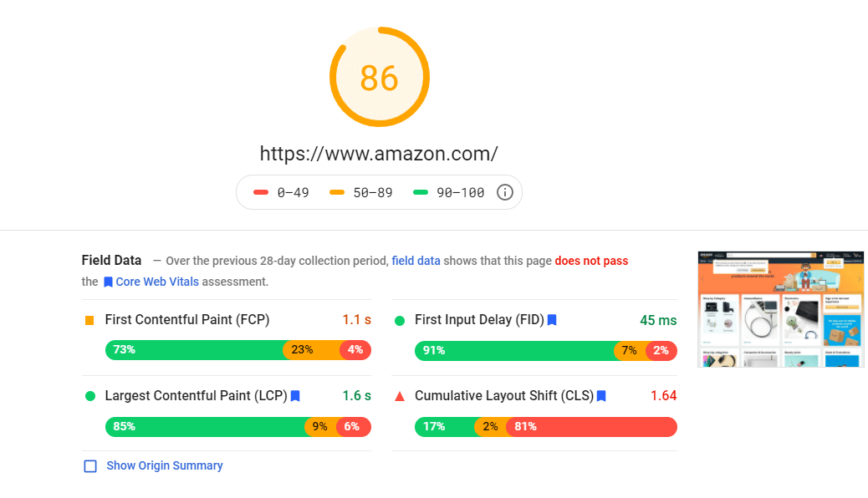Open the field data link
868x498 pixels.
pos(416,260)
